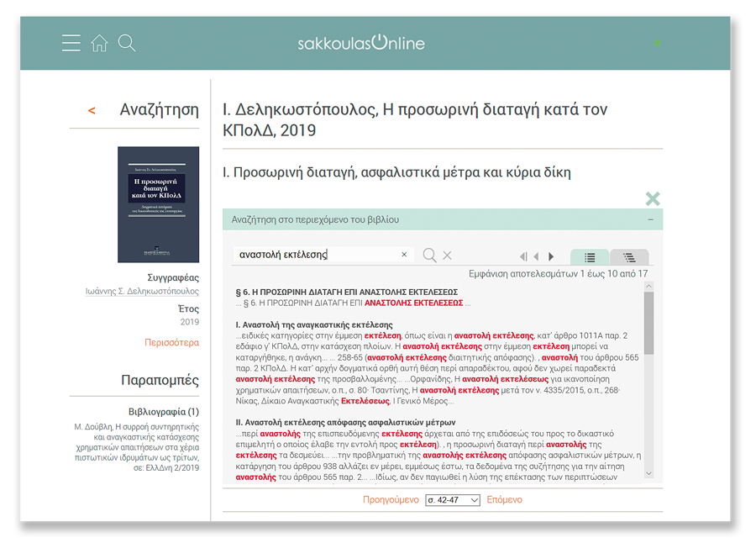The height and width of the screenshot is (543, 756).
Task: Open site search magnifier in header
Action: point(127,43)
